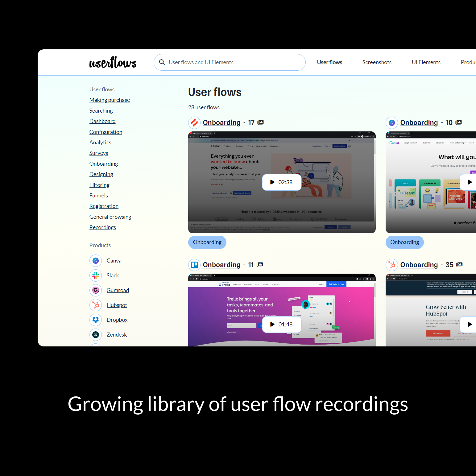Viewport: 476px width, 476px height.
Task: Focus the User flows and UI Elements search field
Action: (230, 62)
